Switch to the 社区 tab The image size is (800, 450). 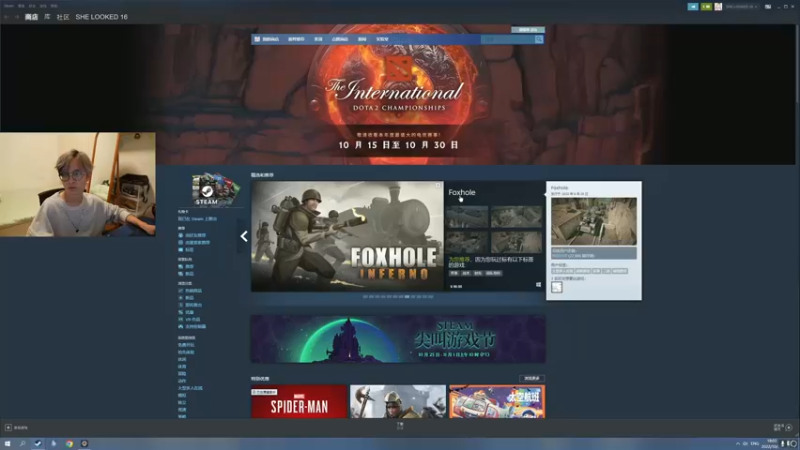click(x=63, y=17)
